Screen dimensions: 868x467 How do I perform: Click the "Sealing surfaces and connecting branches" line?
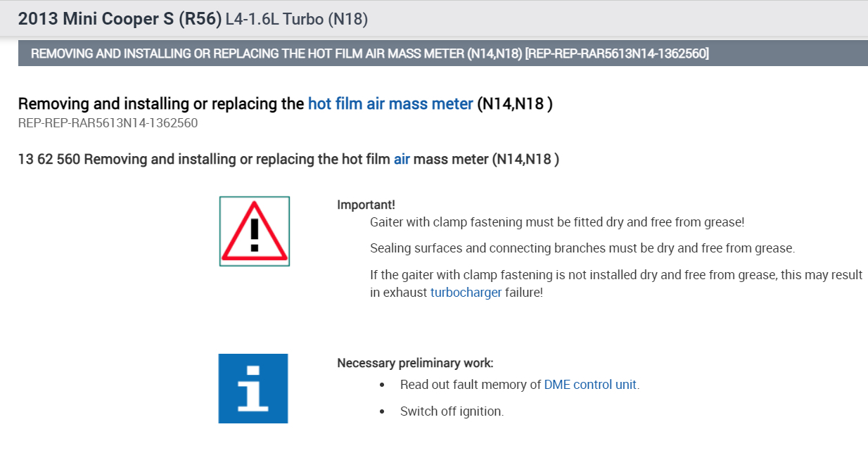[582, 248]
